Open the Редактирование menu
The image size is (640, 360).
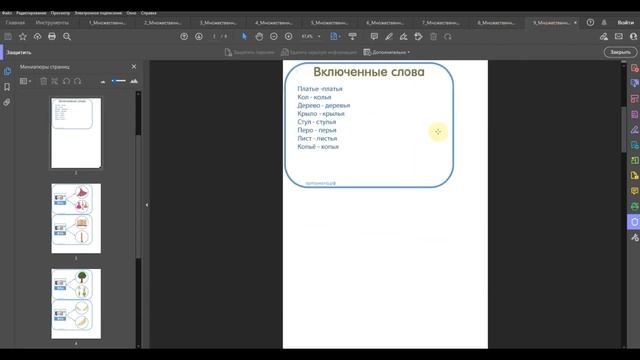(x=31, y=13)
